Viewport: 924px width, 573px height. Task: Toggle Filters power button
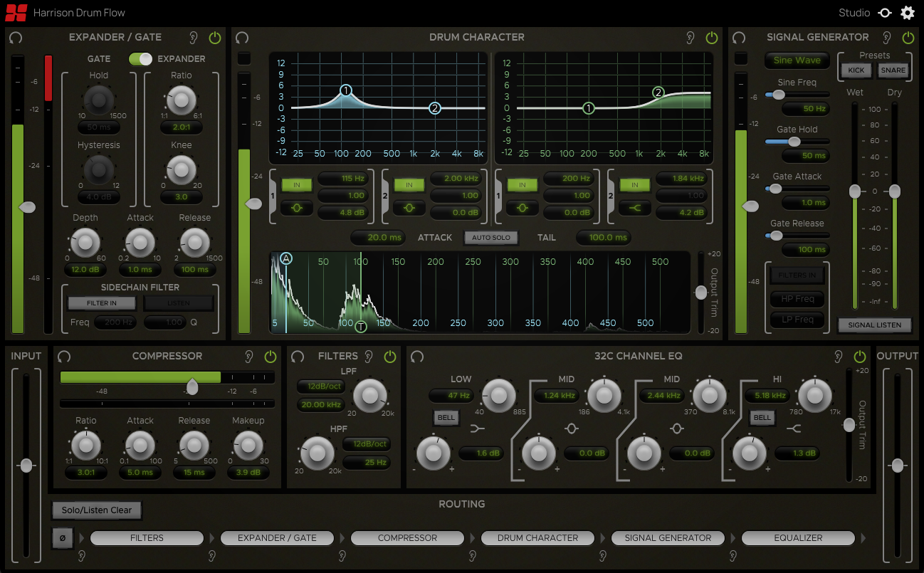pyautogui.click(x=390, y=357)
